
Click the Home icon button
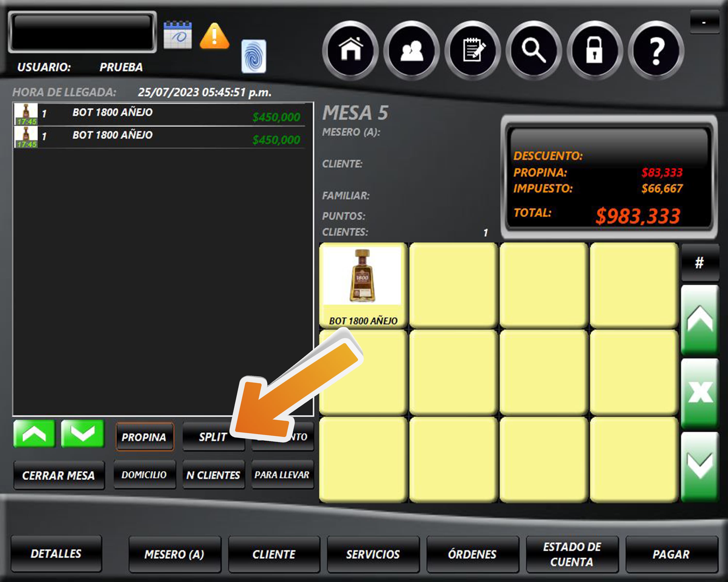tap(351, 51)
